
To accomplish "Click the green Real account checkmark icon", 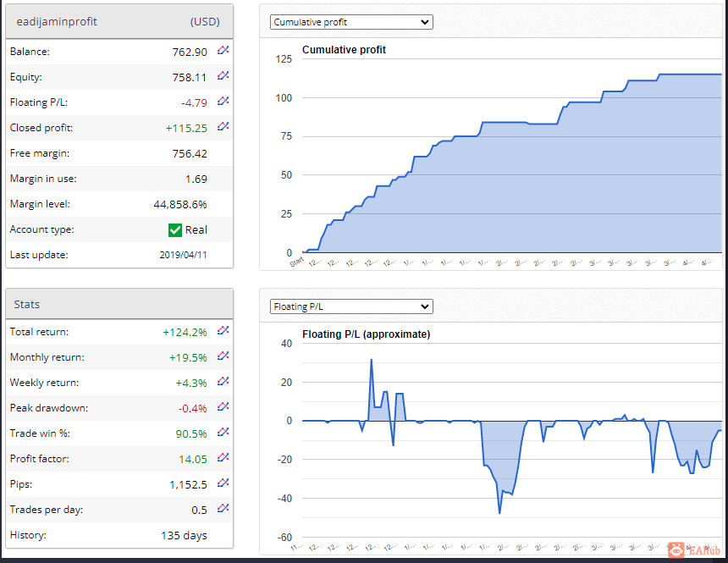I will tap(175, 230).
